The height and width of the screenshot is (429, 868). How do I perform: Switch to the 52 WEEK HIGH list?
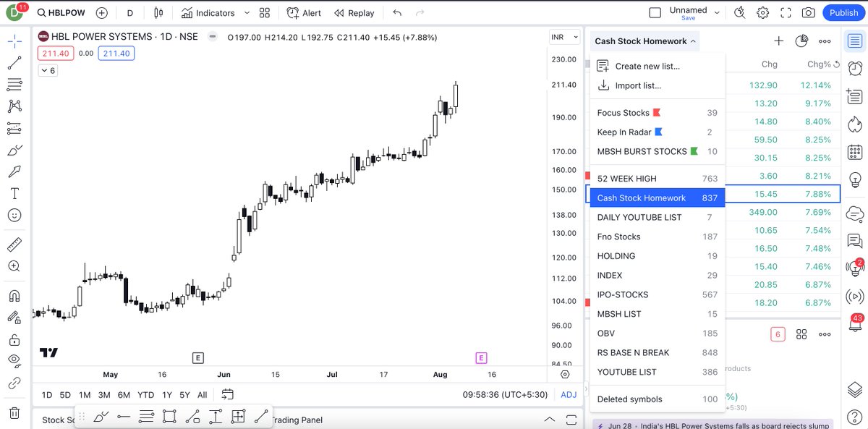coord(658,179)
